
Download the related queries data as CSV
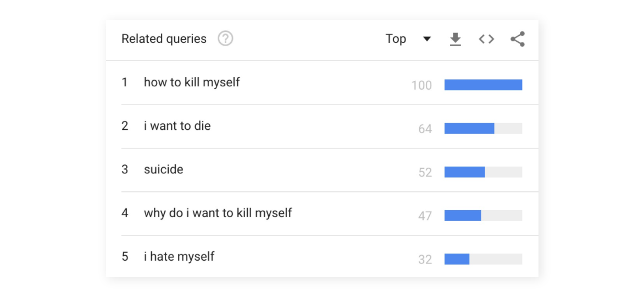point(455,39)
